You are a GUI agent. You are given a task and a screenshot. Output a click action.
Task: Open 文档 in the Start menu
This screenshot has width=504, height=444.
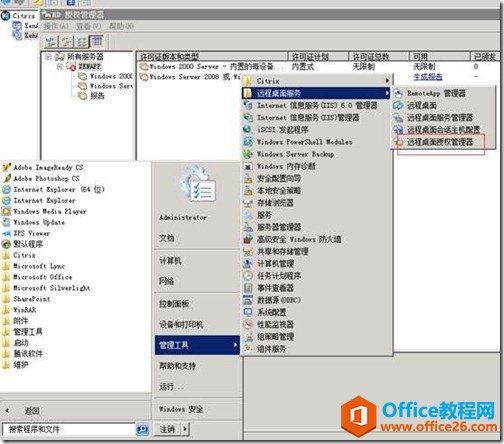tap(167, 238)
